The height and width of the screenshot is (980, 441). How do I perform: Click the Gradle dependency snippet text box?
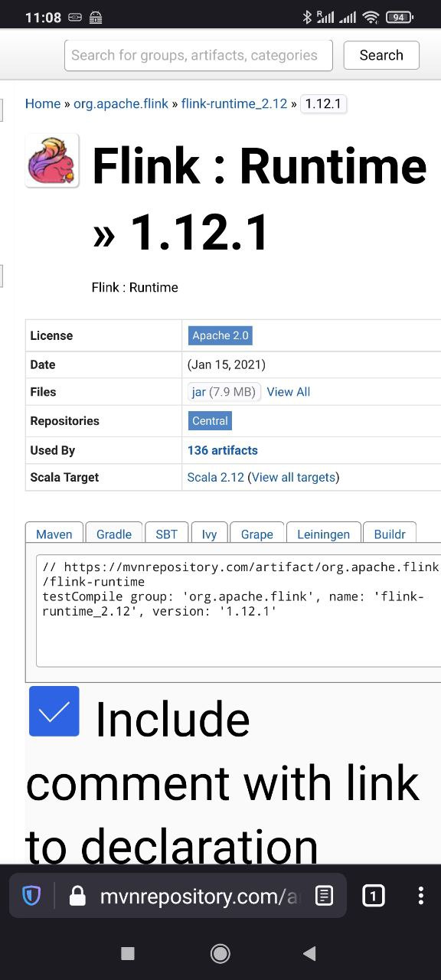point(239,611)
